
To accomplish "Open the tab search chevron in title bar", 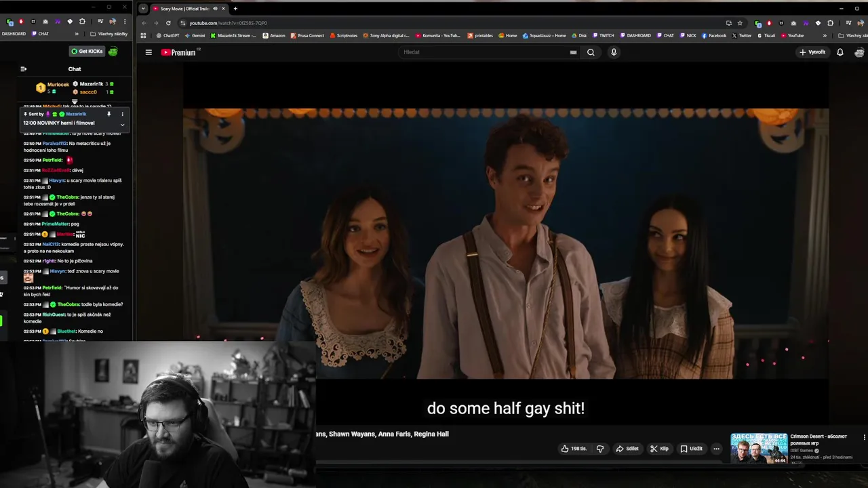I will pos(142,9).
